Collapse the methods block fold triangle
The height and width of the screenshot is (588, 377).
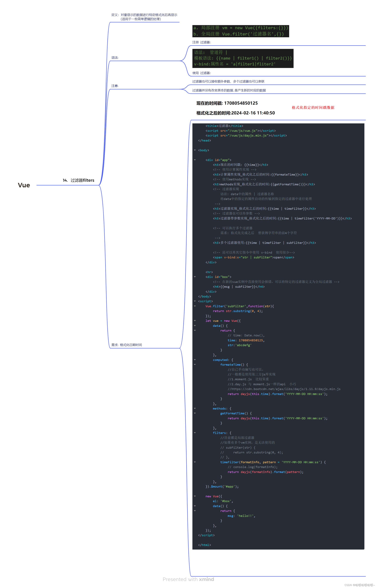(x=195, y=409)
